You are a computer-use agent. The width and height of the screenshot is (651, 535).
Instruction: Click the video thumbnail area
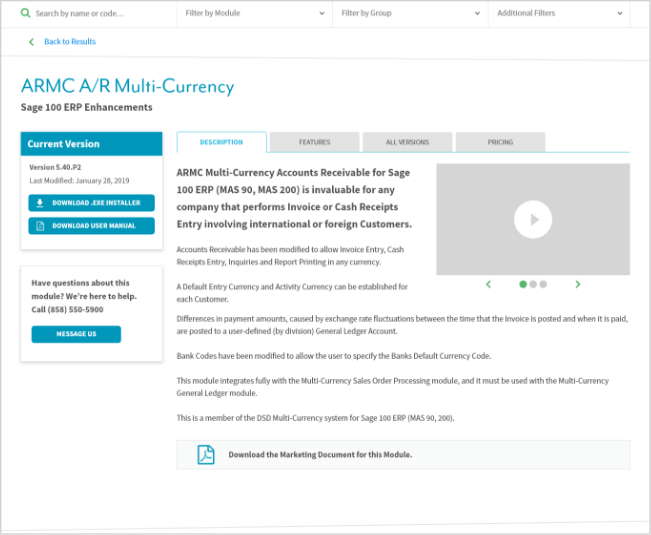coord(533,219)
